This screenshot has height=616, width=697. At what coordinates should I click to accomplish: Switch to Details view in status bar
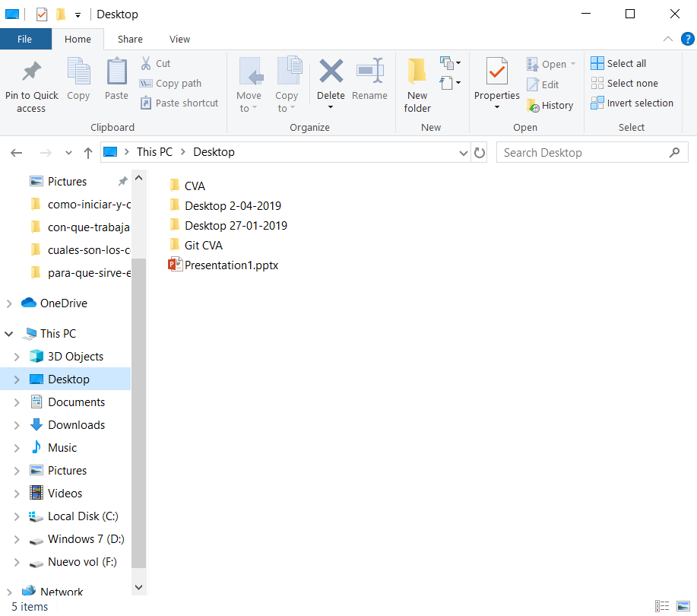tap(662, 606)
